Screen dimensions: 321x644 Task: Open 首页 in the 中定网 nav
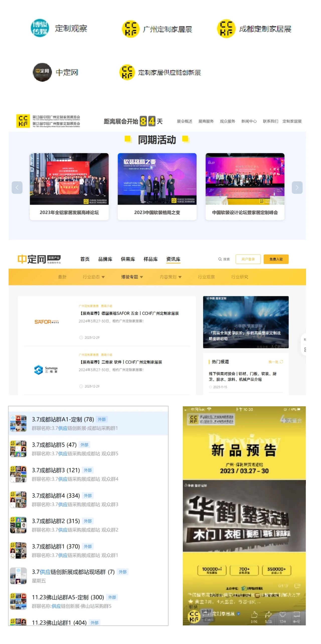point(85,259)
